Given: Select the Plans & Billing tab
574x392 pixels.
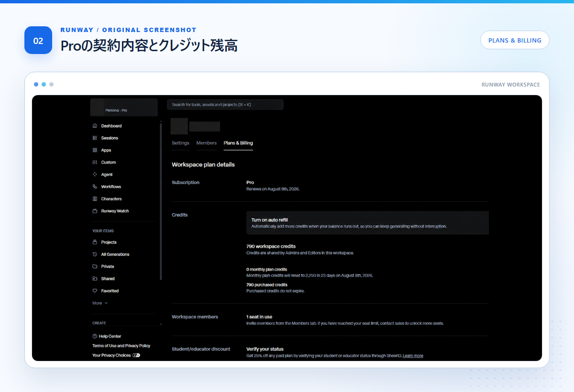Looking at the screenshot, I should pyautogui.click(x=238, y=143).
